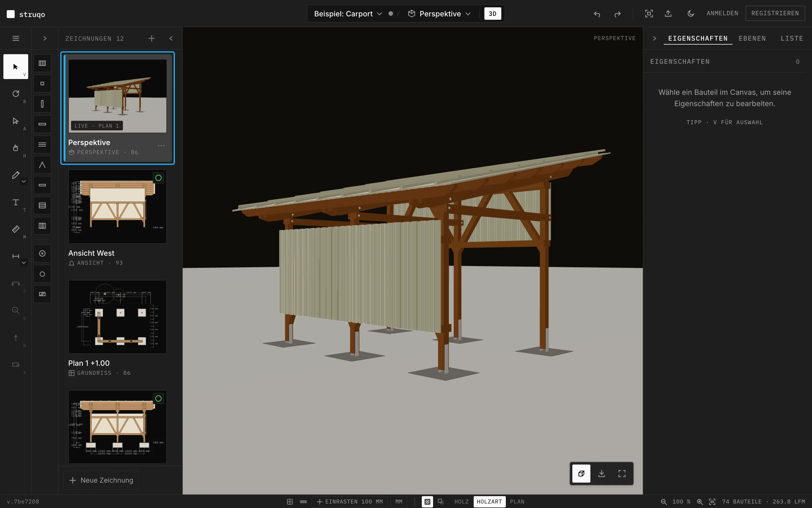Click the ANMELDEN link

(x=722, y=14)
